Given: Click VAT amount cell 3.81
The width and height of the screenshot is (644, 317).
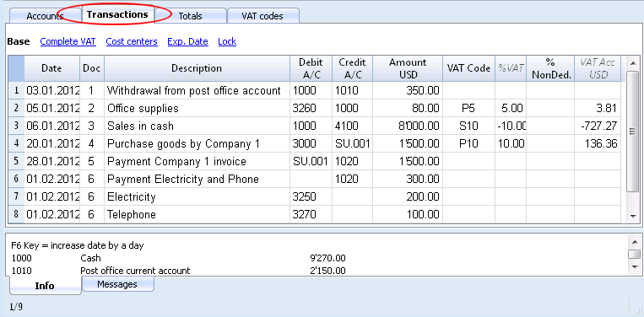Looking at the screenshot, I should point(598,108).
